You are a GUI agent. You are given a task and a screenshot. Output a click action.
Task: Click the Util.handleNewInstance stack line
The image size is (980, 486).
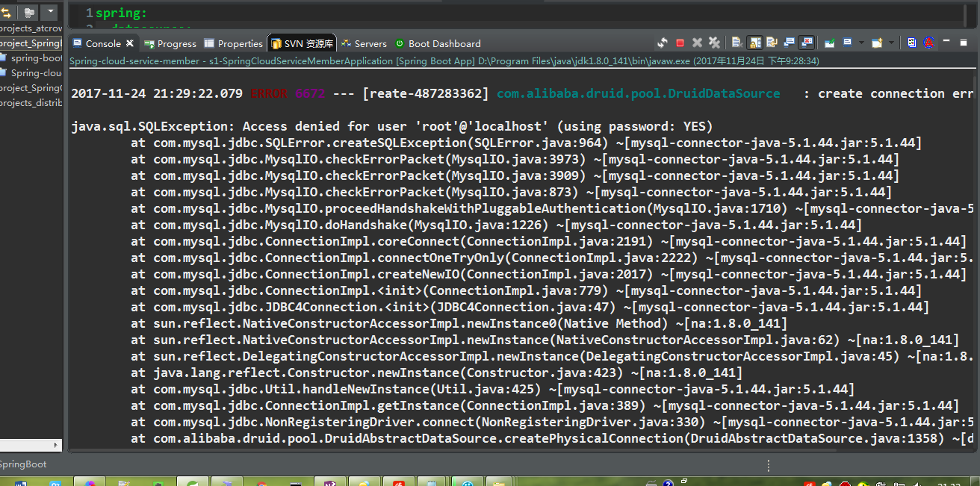tap(493, 389)
